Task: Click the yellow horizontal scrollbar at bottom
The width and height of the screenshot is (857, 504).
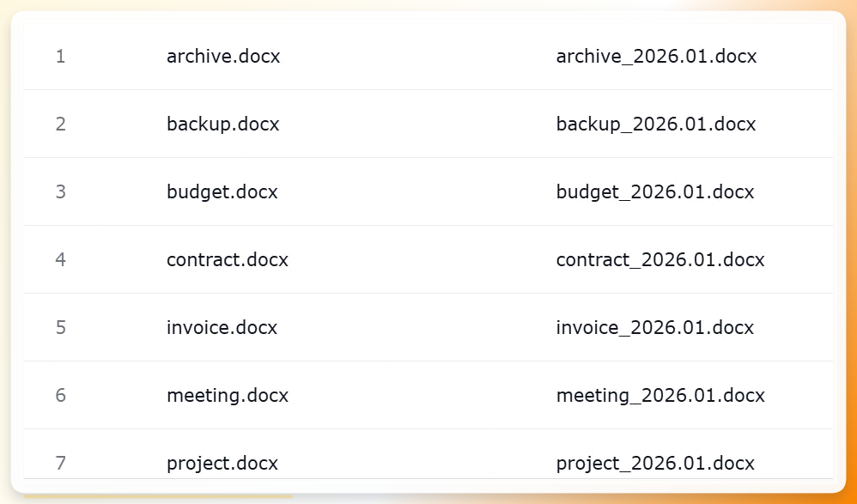Action: tap(158, 496)
